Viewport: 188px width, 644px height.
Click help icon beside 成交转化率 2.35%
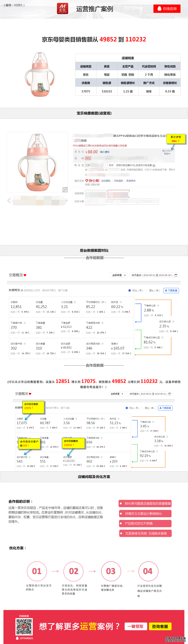tap(173, 322)
